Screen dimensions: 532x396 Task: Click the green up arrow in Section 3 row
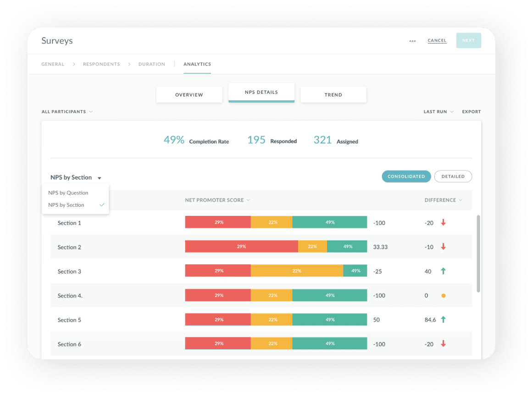tap(443, 271)
